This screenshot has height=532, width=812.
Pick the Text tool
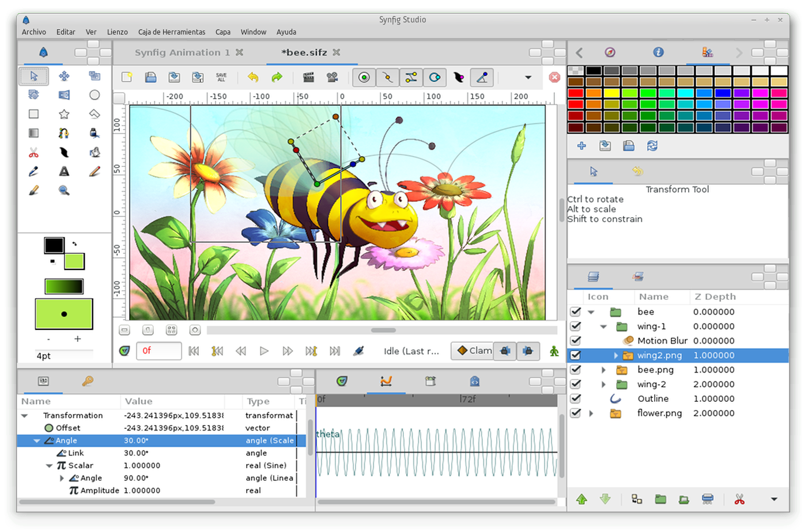pyautogui.click(x=64, y=171)
